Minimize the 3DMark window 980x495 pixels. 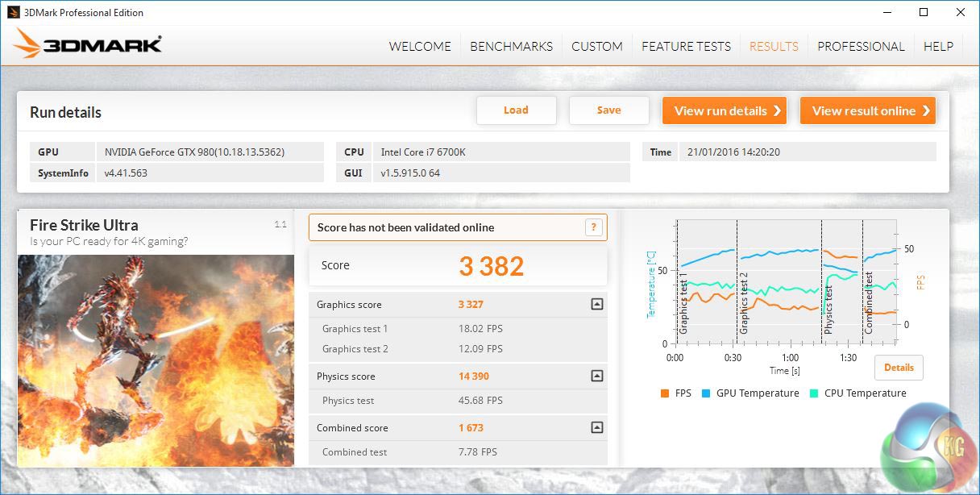pos(888,12)
